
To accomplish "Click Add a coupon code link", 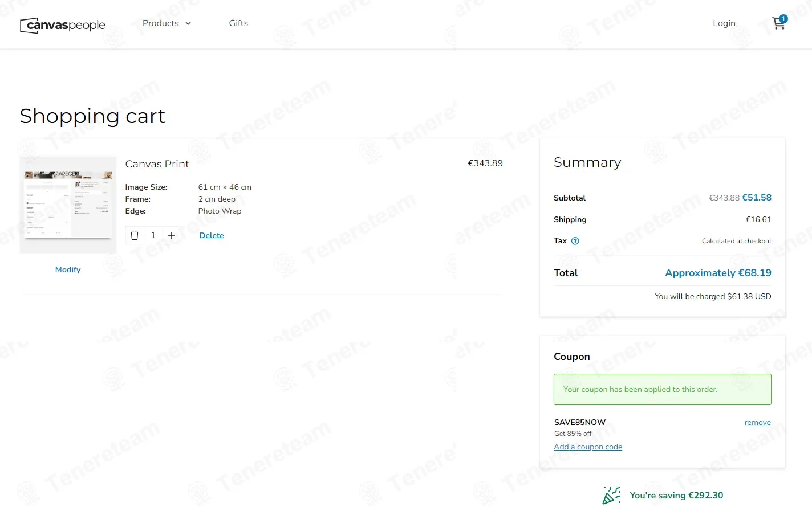I will click(588, 447).
